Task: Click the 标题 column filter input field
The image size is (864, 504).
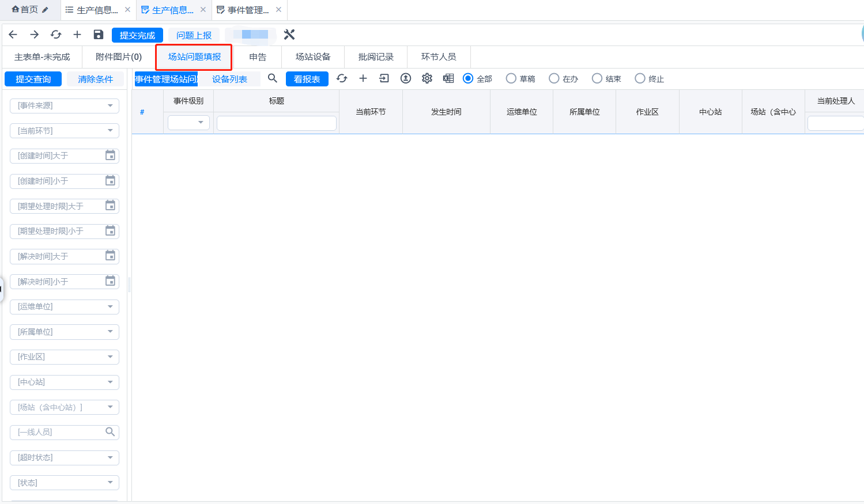Action: click(276, 123)
